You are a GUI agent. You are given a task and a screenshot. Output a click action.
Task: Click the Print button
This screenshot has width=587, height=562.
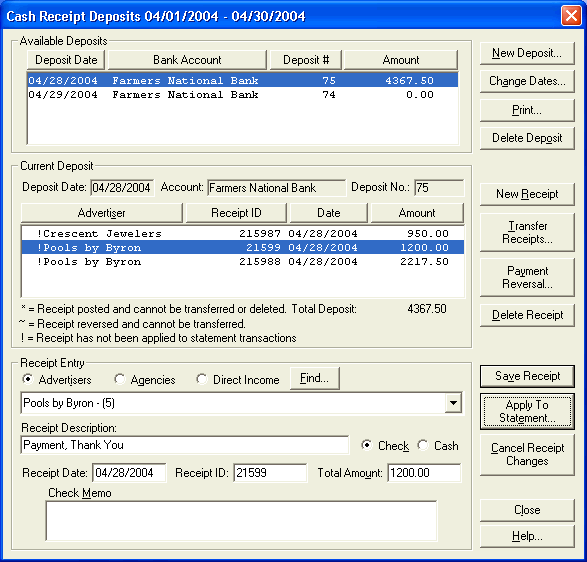pos(527,110)
